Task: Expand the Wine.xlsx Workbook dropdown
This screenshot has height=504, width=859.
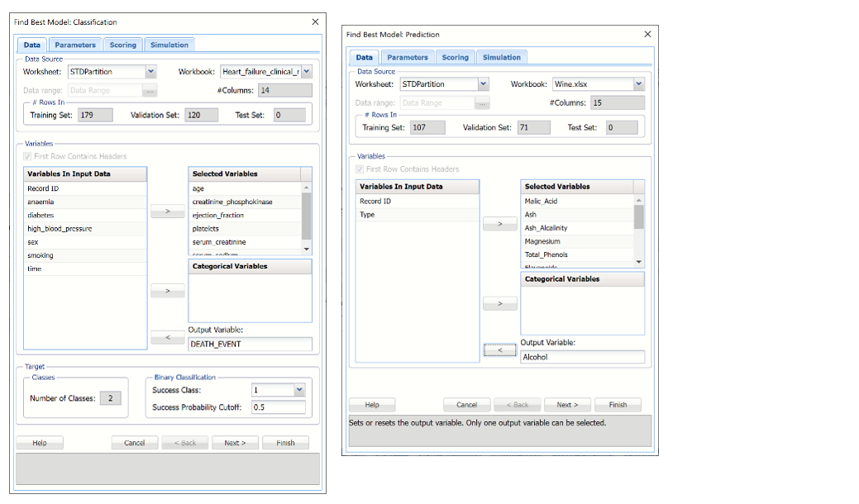Action: tap(638, 84)
